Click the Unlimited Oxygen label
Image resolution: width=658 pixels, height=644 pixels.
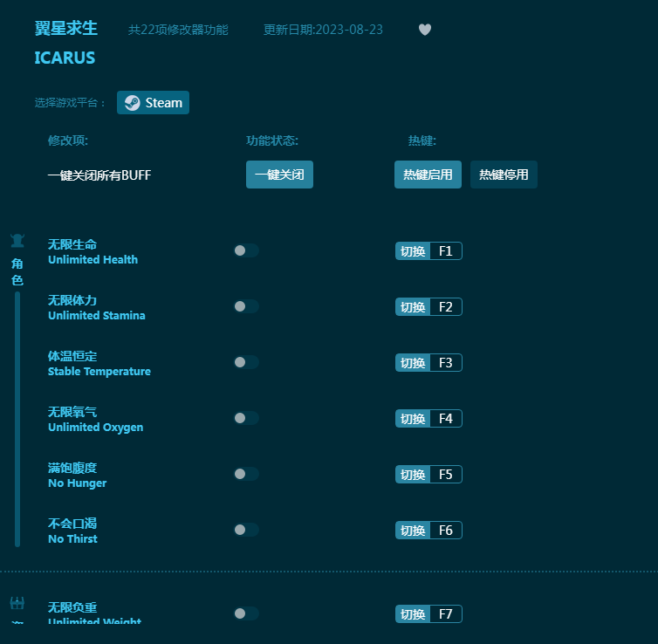tap(95, 427)
